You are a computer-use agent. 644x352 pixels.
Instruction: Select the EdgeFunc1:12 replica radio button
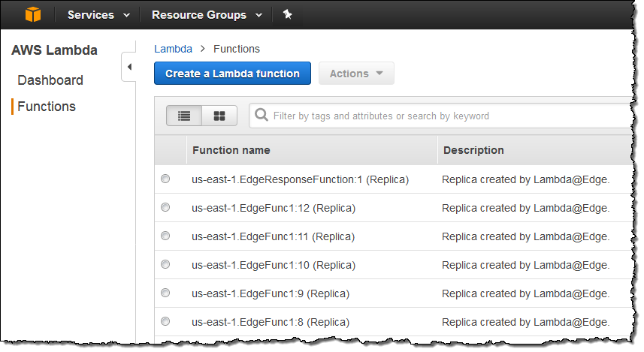(165, 208)
